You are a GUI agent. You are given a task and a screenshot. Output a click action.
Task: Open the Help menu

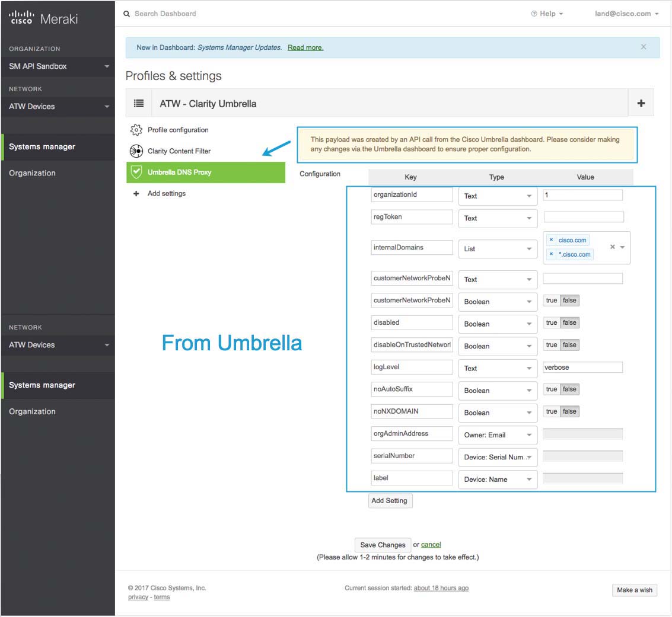[x=547, y=14]
